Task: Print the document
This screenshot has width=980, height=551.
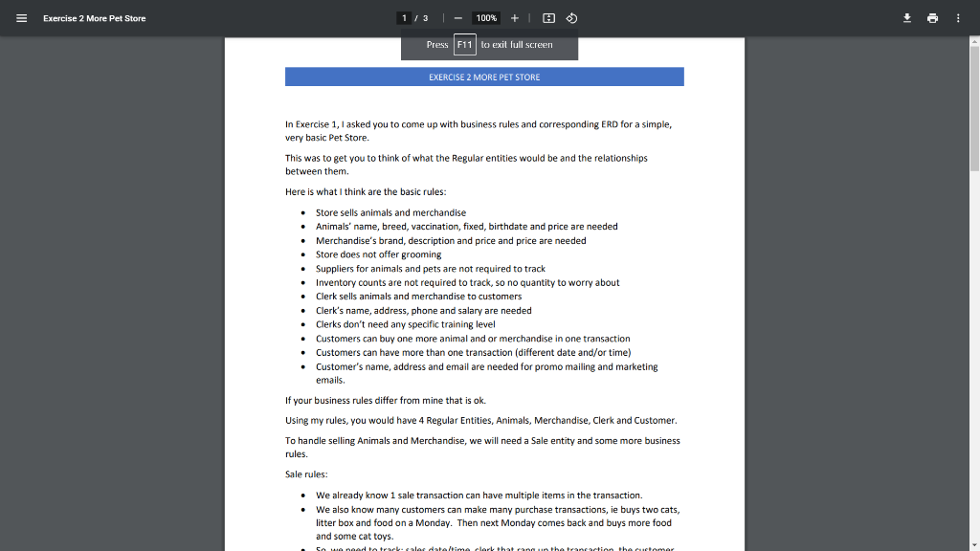Action: 932,18
